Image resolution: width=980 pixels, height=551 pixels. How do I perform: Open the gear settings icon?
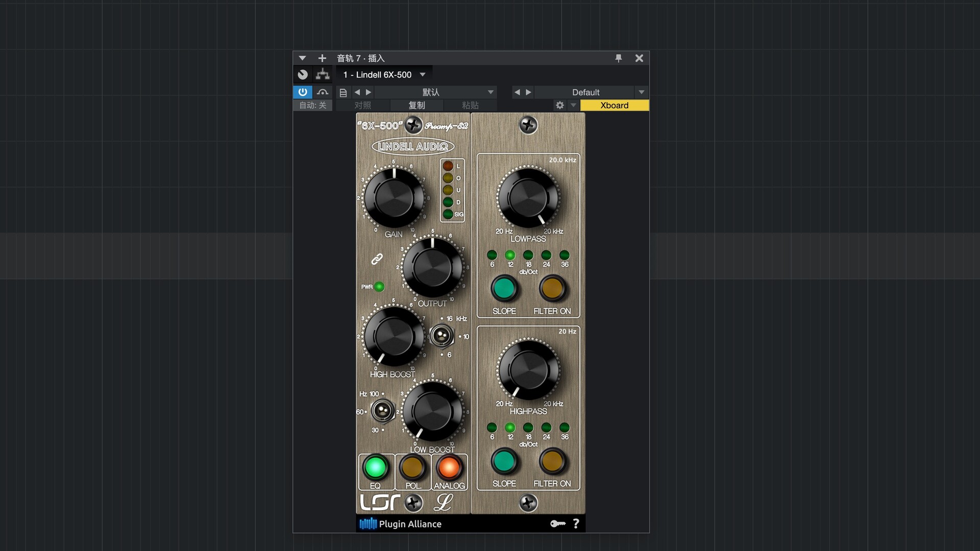(x=560, y=105)
